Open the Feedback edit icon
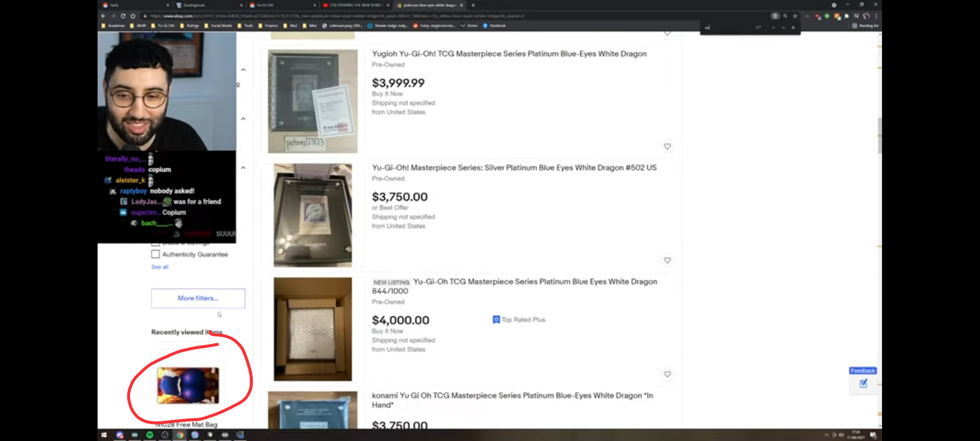980x441 pixels. click(863, 383)
